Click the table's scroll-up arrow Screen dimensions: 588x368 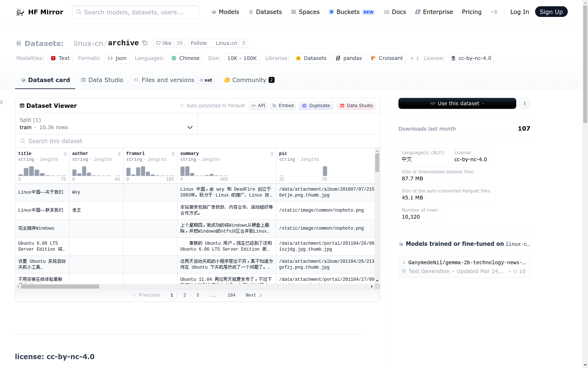click(377, 151)
